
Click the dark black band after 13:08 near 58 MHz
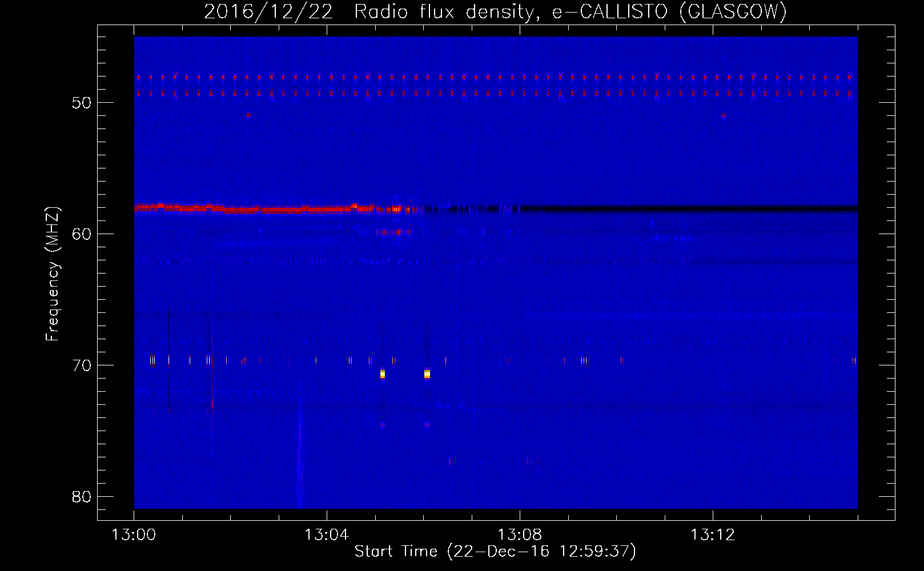pyautogui.click(x=688, y=208)
